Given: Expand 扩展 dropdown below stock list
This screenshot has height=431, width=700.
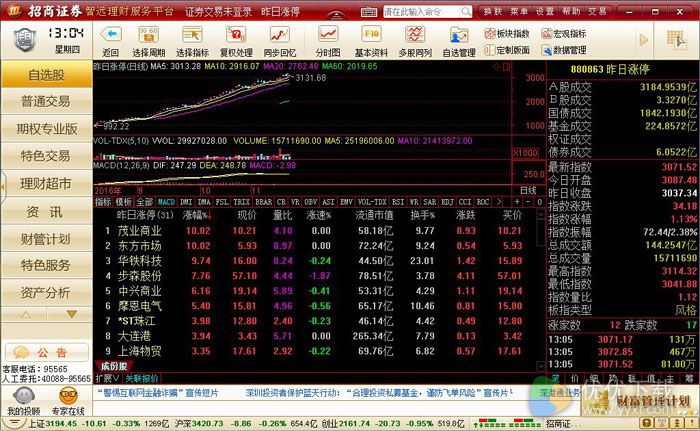Looking at the screenshot, I should 107,379.
